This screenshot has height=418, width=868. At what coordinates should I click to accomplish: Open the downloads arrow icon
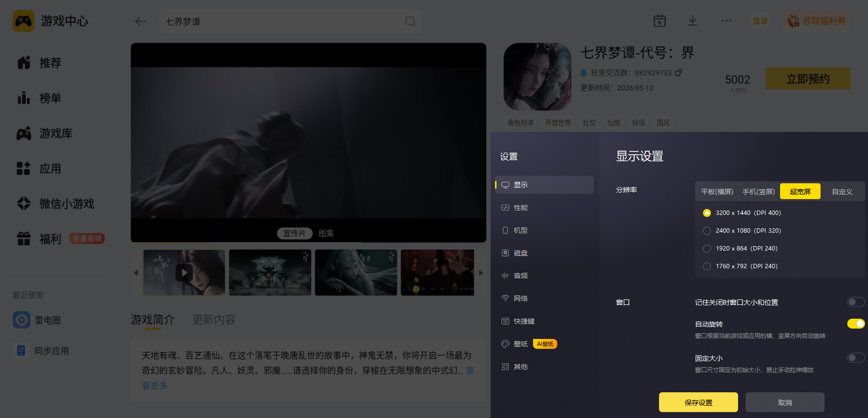click(693, 21)
